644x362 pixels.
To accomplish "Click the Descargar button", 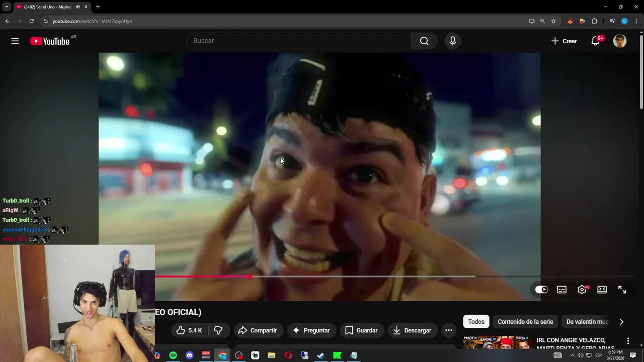I will pyautogui.click(x=412, y=330).
